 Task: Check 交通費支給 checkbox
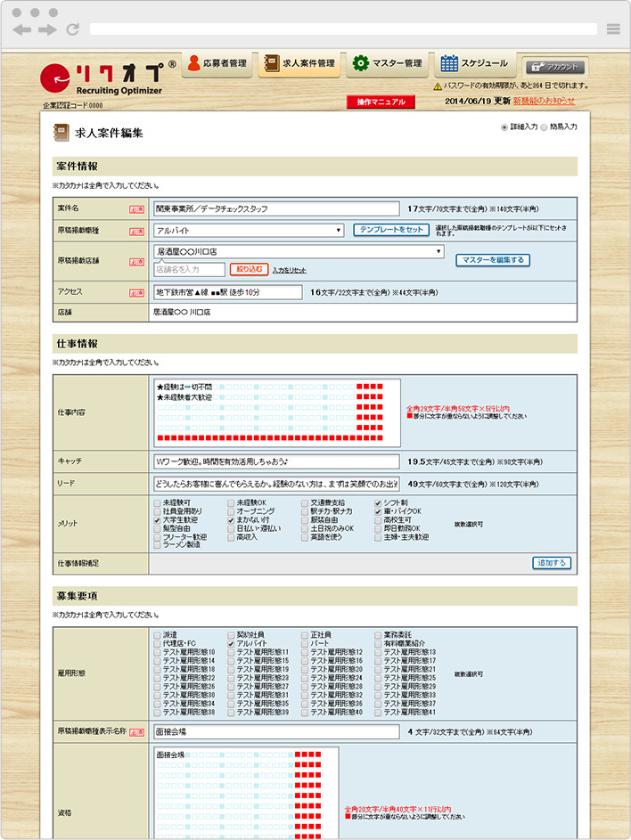click(305, 503)
